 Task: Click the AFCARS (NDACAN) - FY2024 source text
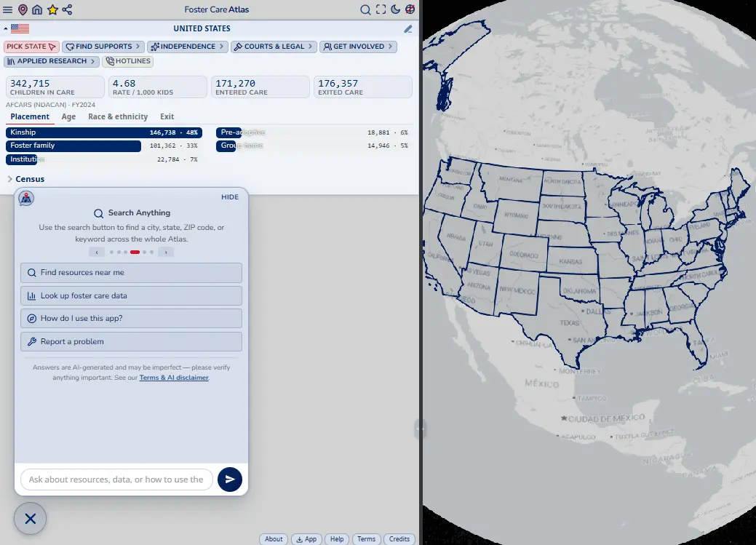(51, 105)
